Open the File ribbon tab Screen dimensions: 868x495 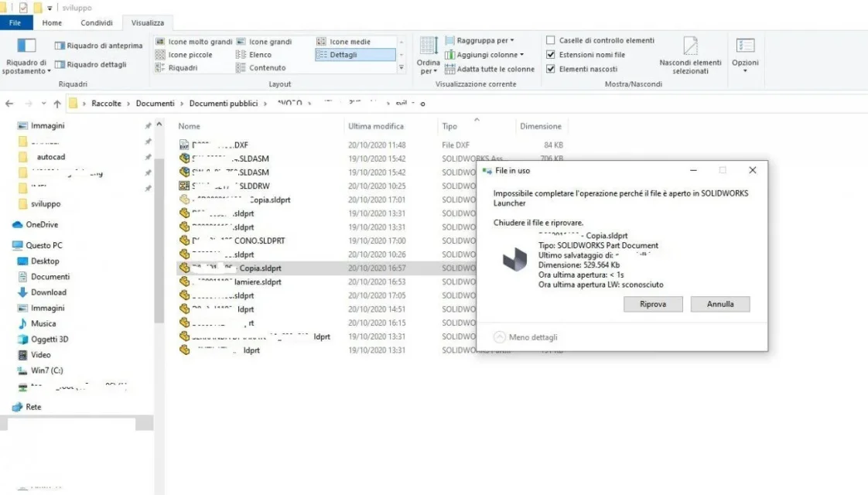(15, 22)
